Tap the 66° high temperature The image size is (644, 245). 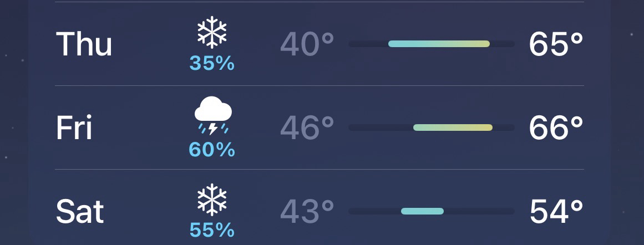pyautogui.click(x=556, y=128)
